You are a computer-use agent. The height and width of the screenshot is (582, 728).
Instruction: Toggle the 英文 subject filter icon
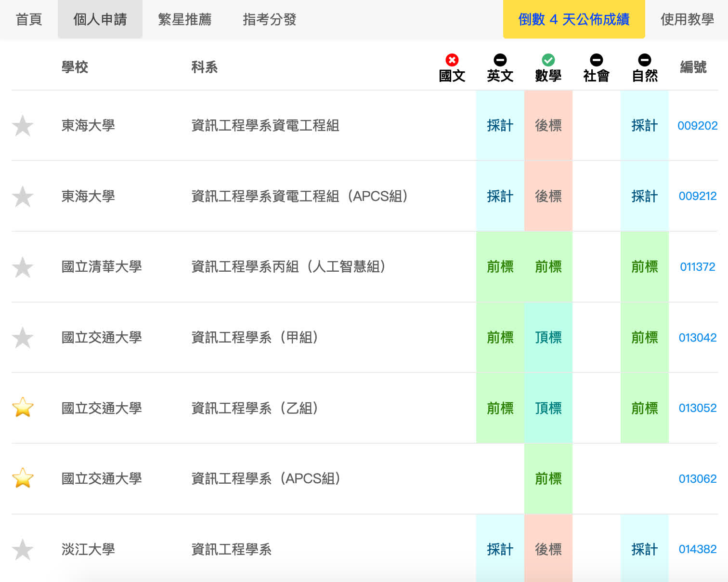[x=500, y=60]
